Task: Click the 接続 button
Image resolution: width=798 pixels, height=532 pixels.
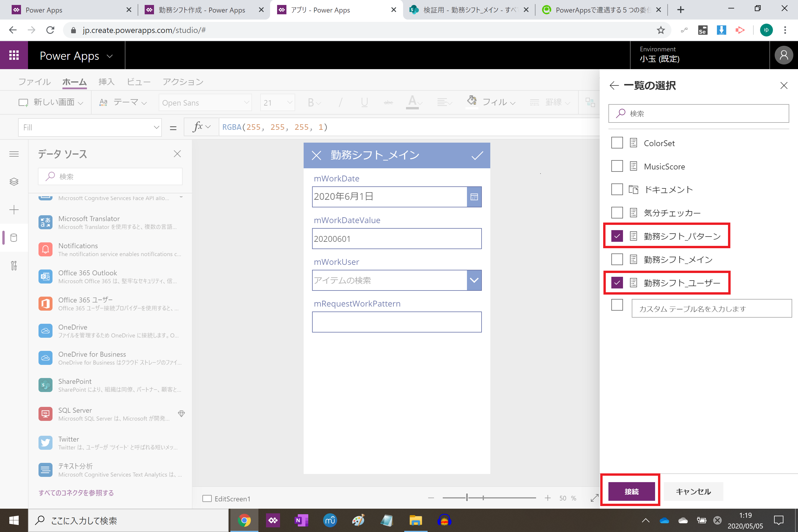Action: pos(631,491)
